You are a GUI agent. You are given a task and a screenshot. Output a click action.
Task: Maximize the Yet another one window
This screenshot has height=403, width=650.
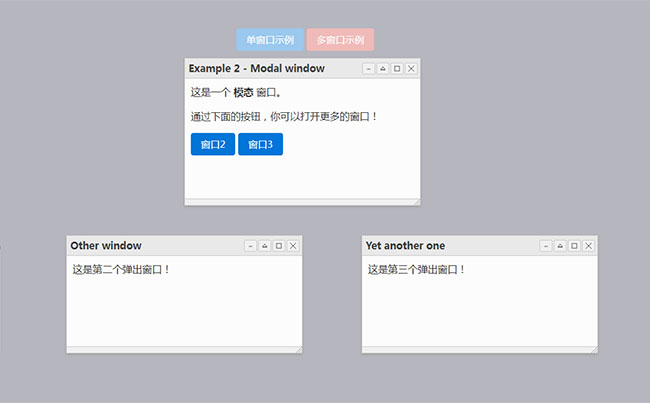pyautogui.click(x=575, y=246)
